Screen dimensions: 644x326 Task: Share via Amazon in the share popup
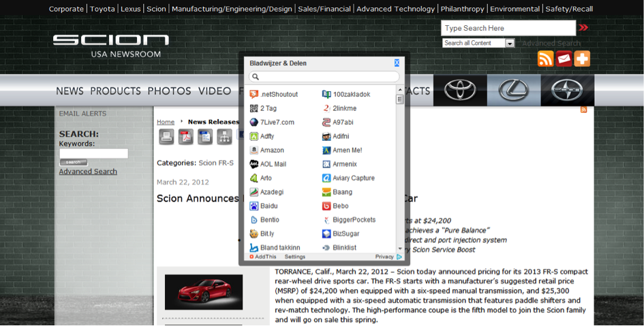point(272,150)
